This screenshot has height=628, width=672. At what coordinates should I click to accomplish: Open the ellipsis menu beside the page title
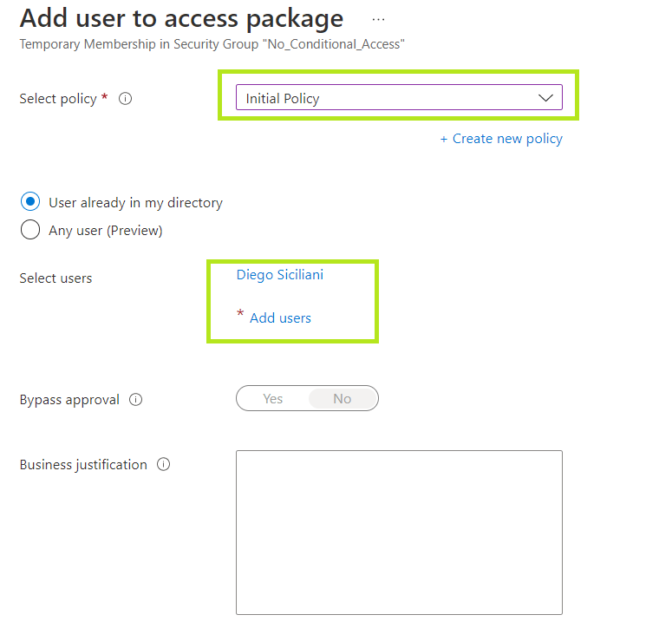(x=378, y=19)
